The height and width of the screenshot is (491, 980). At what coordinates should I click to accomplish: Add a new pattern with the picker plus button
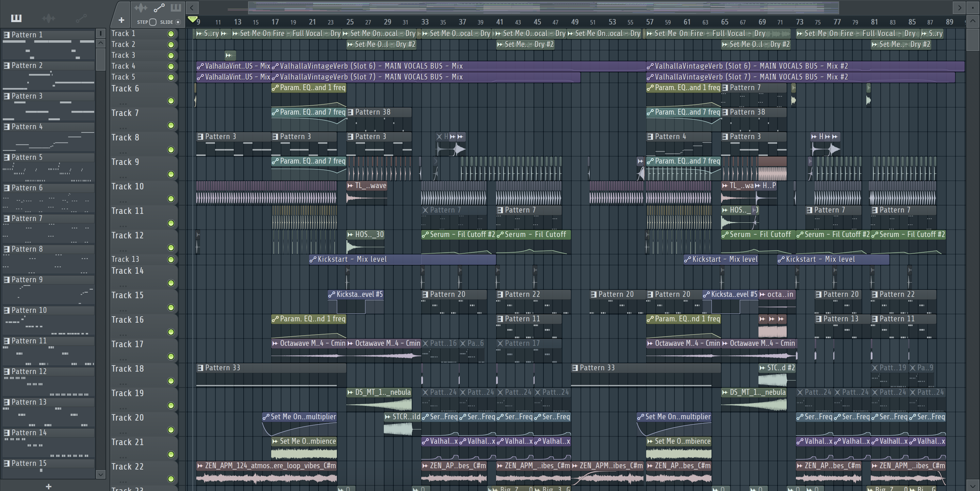(48, 486)
